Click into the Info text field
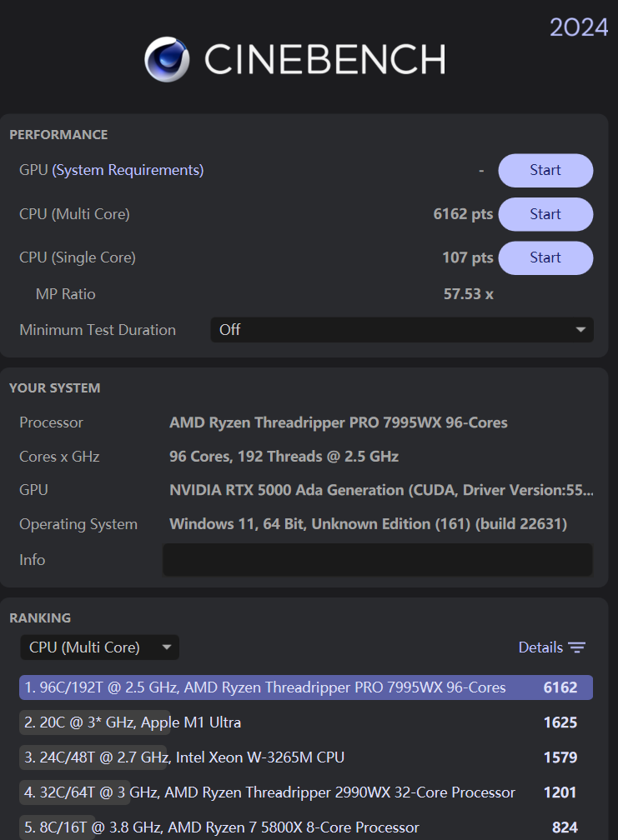The height and width of the screenshot is (840, 618). [x=377, y=560]
